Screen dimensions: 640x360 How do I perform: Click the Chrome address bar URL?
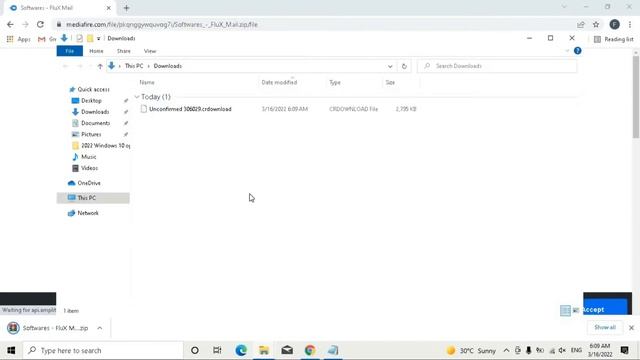pos(162,24)
